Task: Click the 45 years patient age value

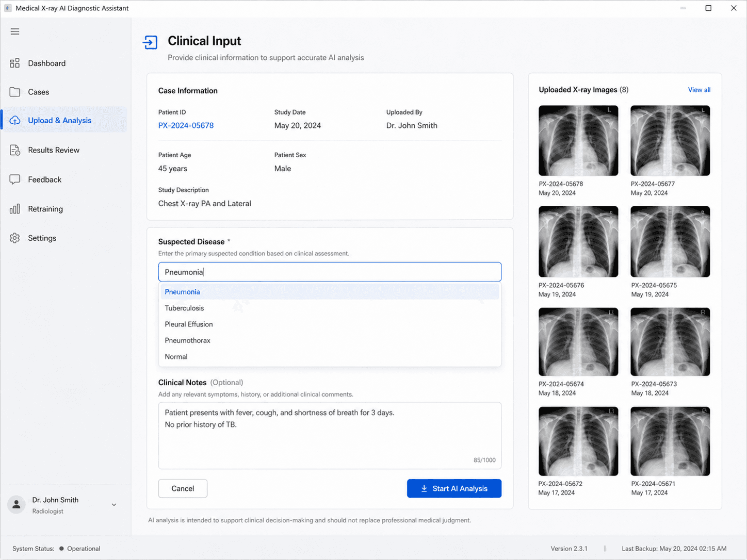Action: (x=173, y=169)
